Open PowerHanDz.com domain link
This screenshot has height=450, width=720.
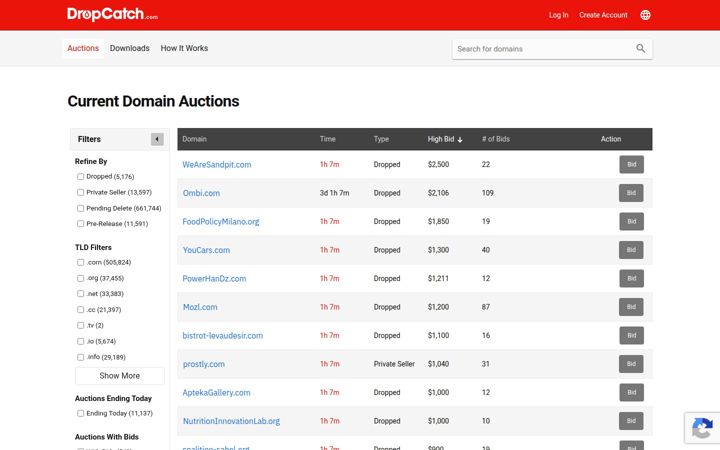point(214,278)
